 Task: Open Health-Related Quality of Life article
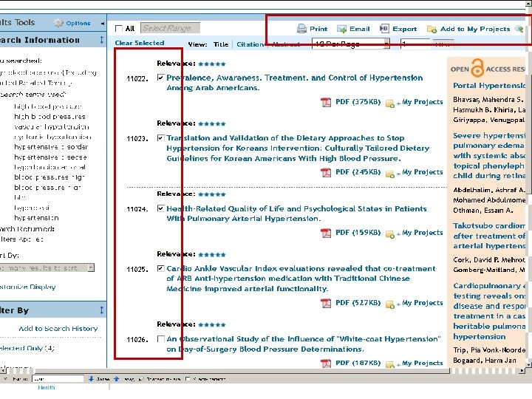pos(296,214)
